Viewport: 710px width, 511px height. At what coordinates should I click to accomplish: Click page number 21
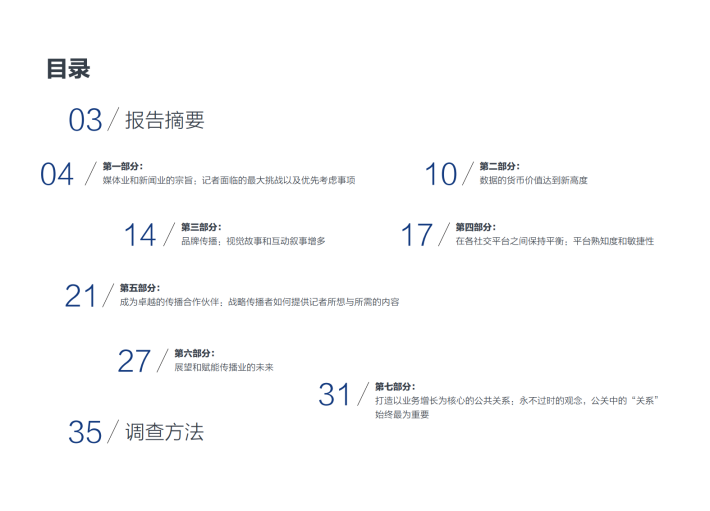(x=81, y=296)
